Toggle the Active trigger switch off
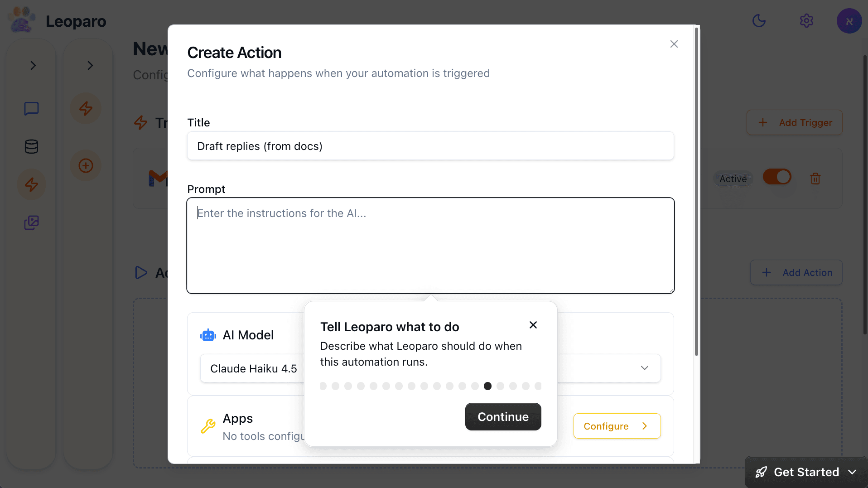Image resolution: width=868 pixels, height=488 pixels. (777, 177)
